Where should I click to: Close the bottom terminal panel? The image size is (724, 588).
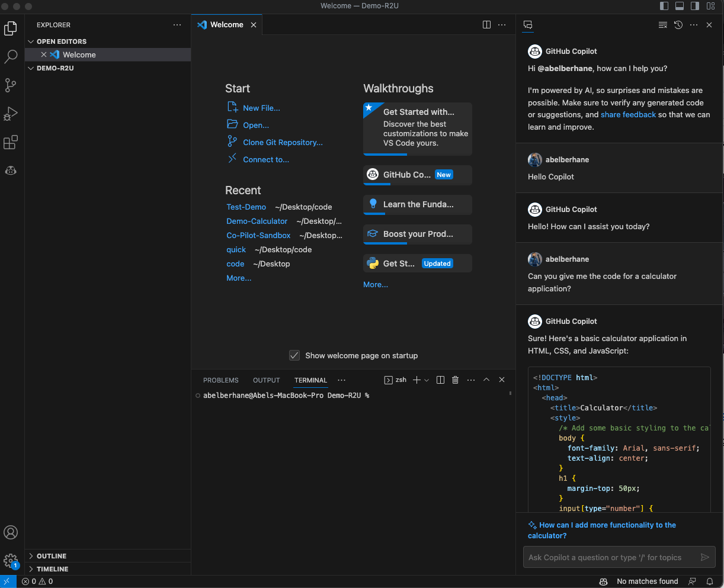(x=502, y=380)
